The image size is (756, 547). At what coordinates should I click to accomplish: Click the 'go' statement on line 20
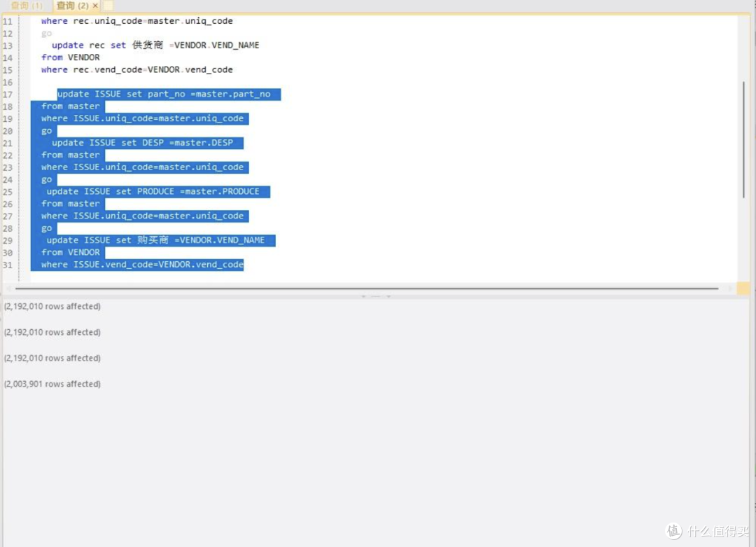tap(46, 131)
